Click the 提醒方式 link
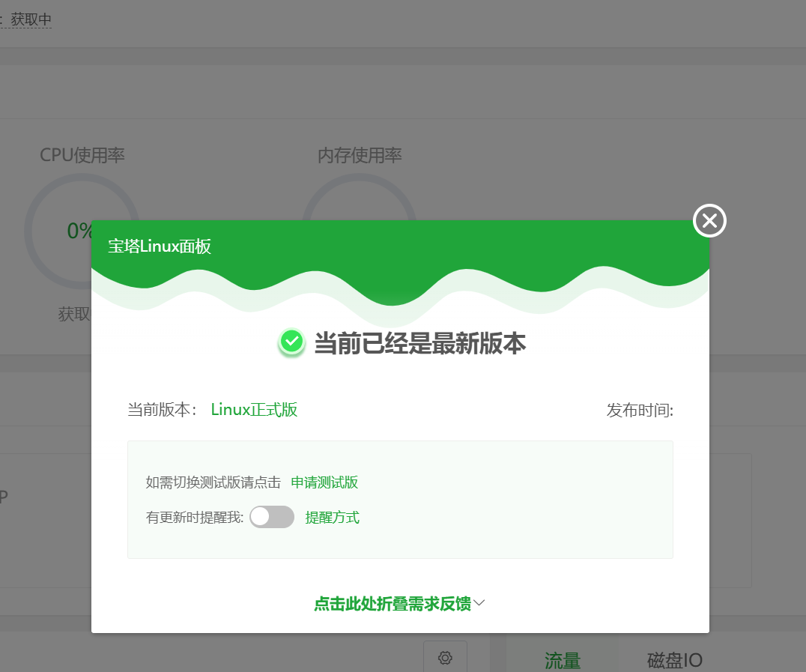Screen dimensions: 806x672 click(x=332, y=517)
